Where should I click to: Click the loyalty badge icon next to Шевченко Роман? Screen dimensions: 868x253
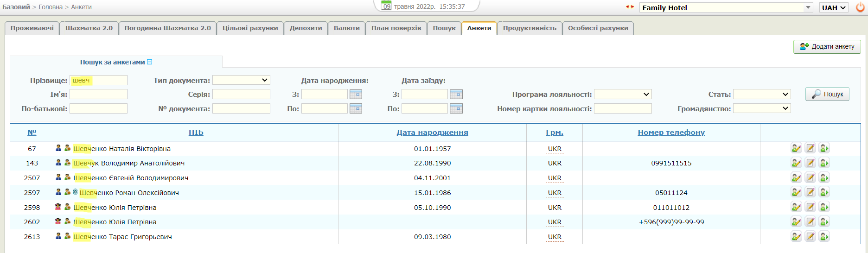76,192
